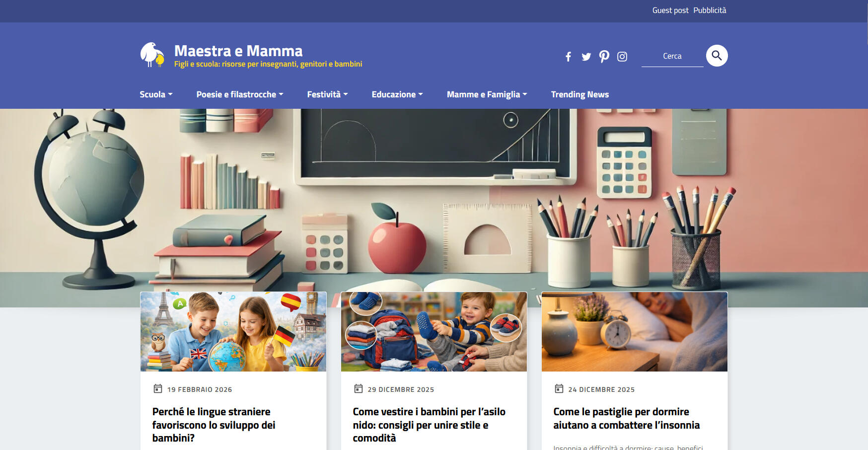Open the Pubblicità link
Screen dimensions: 868x450
[x=710, y=10]
